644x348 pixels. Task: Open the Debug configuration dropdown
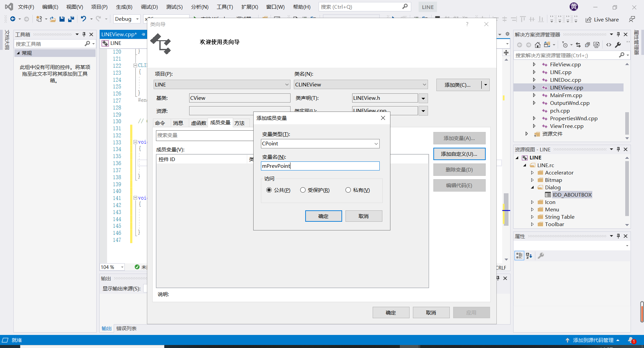[x=137, y=19]
